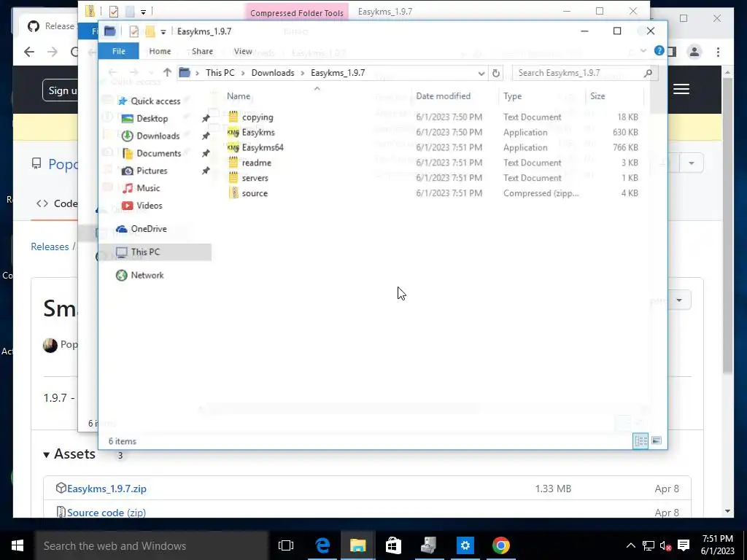
Task: Open Desktop in navigation pane
Action: (x=152, y=119)
